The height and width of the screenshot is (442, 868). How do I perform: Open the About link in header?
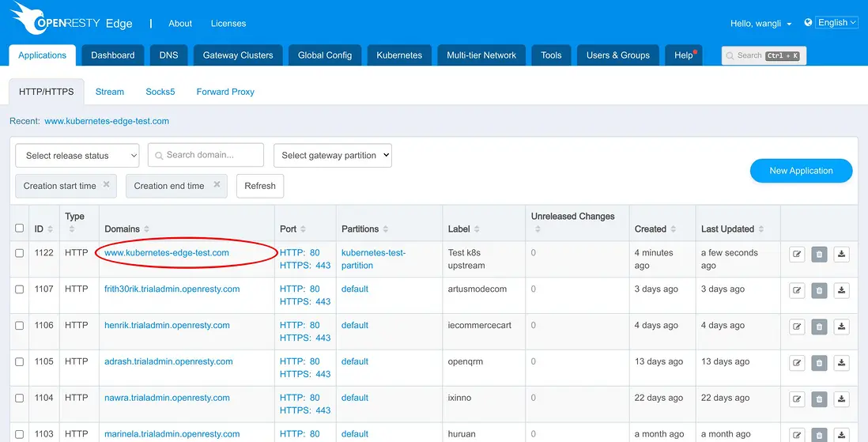point(180,23)
